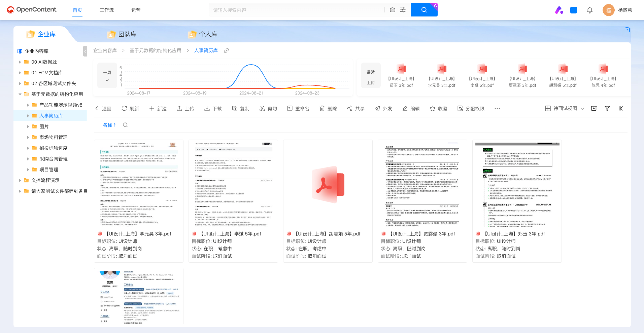
Task: Click 新建 create button
Action: [158, 108]
